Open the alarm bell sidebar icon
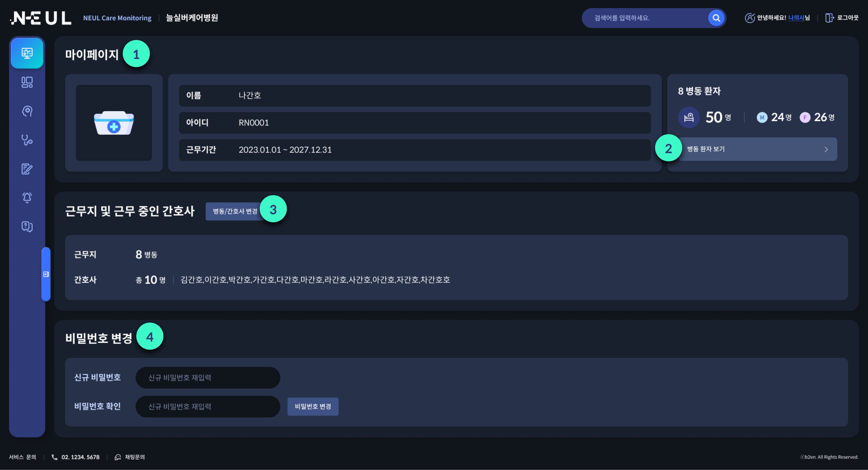 tap(27, 198)
